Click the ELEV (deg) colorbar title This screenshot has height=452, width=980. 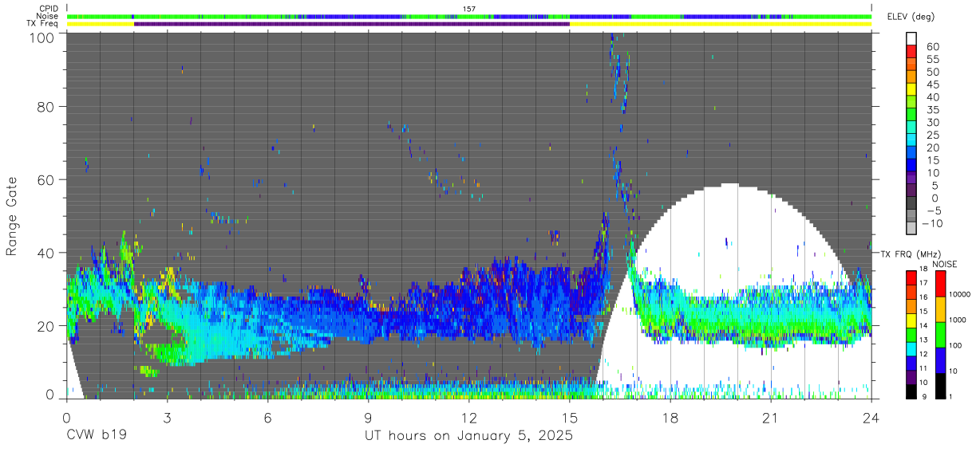coord(911,17)
